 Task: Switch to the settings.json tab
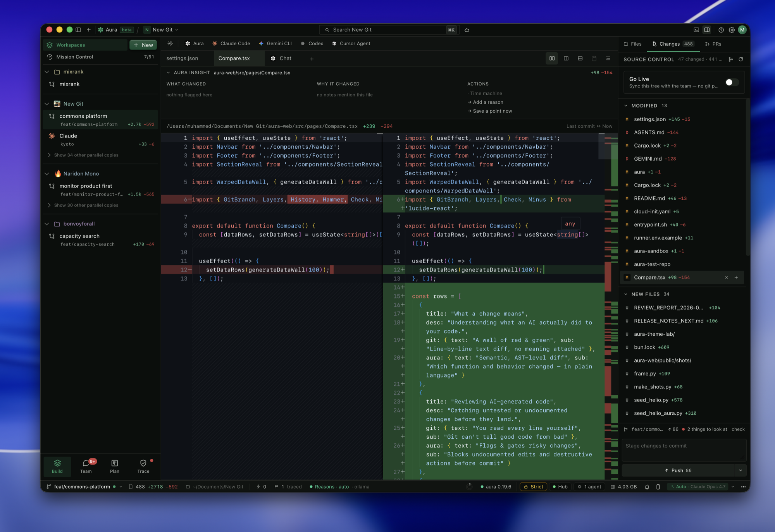(182, 58)
